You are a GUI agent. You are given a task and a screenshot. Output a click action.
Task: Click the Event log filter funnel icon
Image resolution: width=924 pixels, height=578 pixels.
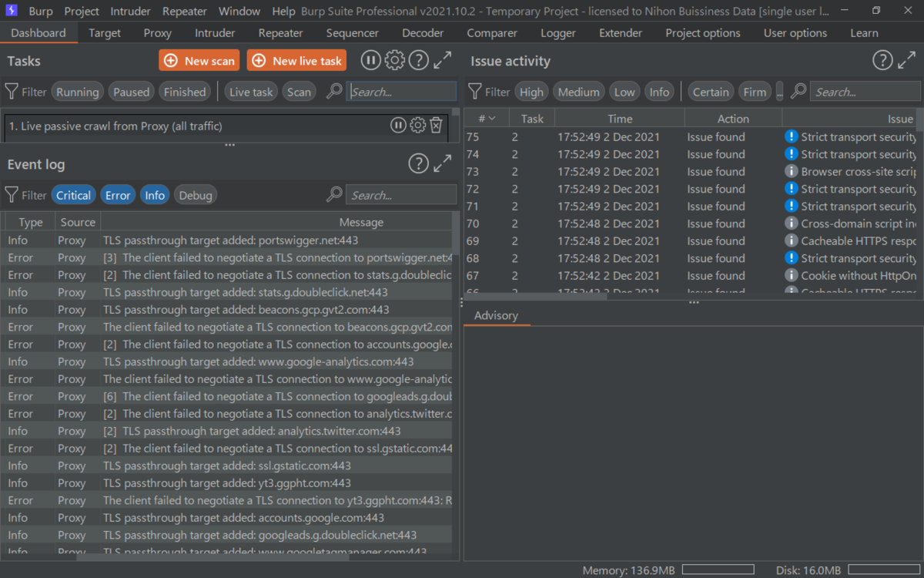pos(12,195)
